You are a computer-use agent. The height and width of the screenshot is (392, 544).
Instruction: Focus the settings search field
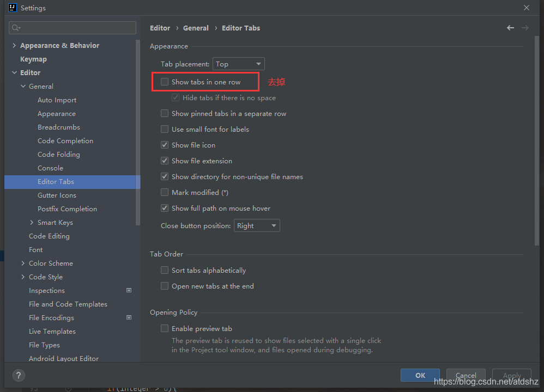click(72, 28)
